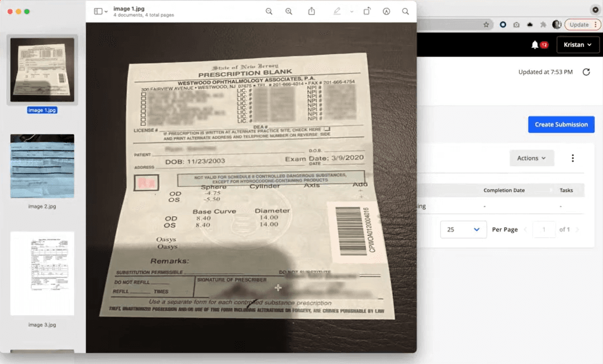Click the camera icon in the address bar
603x364 pixels.
(x=516, y=24)
